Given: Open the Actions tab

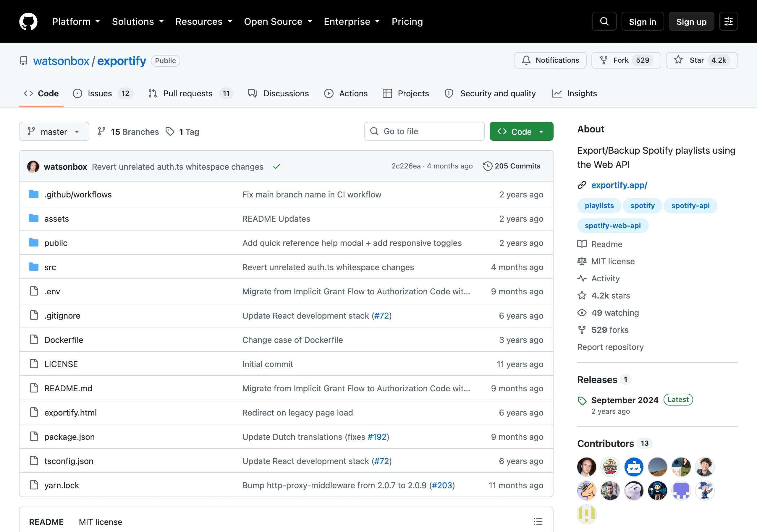Looking at the screenshot, I should pos(346,93).
